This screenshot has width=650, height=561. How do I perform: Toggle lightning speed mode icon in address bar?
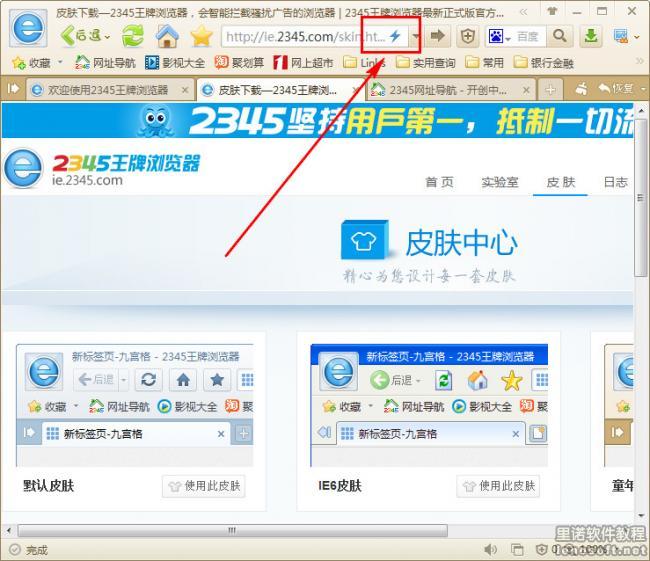click(x=395, y=36)
